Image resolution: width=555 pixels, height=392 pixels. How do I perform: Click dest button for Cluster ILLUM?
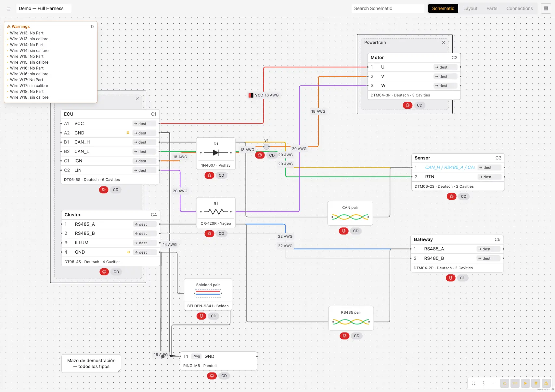(x=145, y=243)
